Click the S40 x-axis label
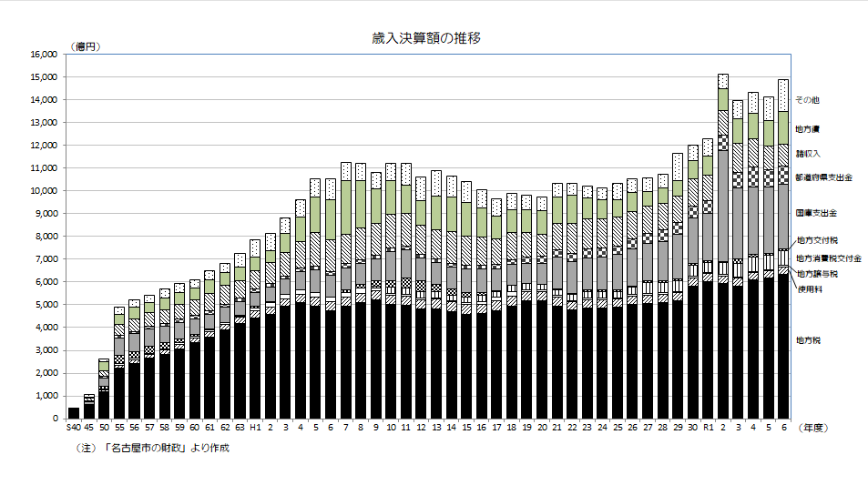The height and width of the screenshot is (485, 868). click(74, 427)
